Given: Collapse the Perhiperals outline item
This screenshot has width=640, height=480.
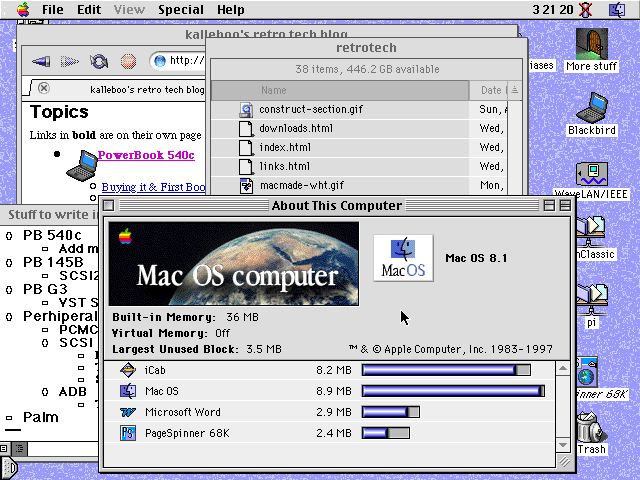Looking at the screenshot, I should coord(9,317).
